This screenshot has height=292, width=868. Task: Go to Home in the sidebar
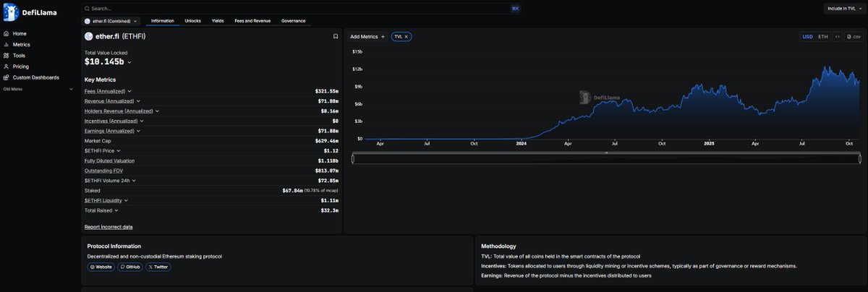click(20, 33)
